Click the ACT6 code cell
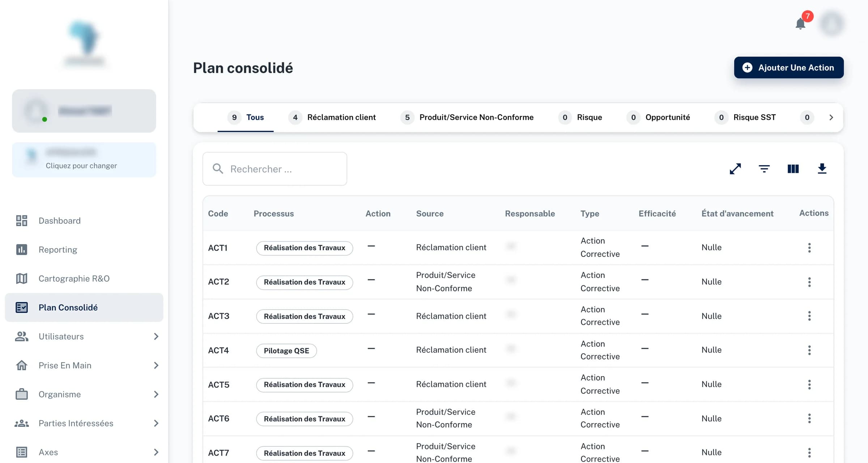Screen dimensions: 868x463 coord(219,419)
